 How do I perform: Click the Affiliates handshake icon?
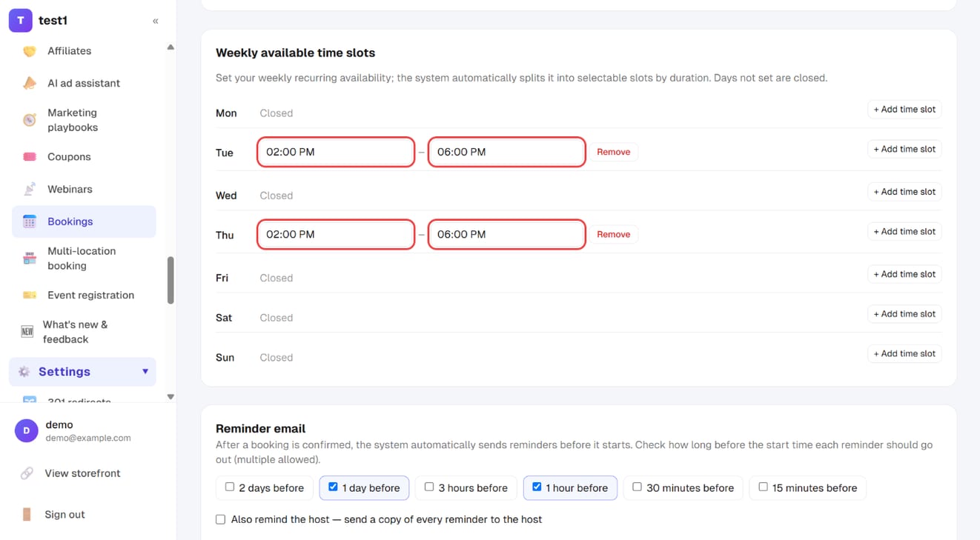pos(29,51)
